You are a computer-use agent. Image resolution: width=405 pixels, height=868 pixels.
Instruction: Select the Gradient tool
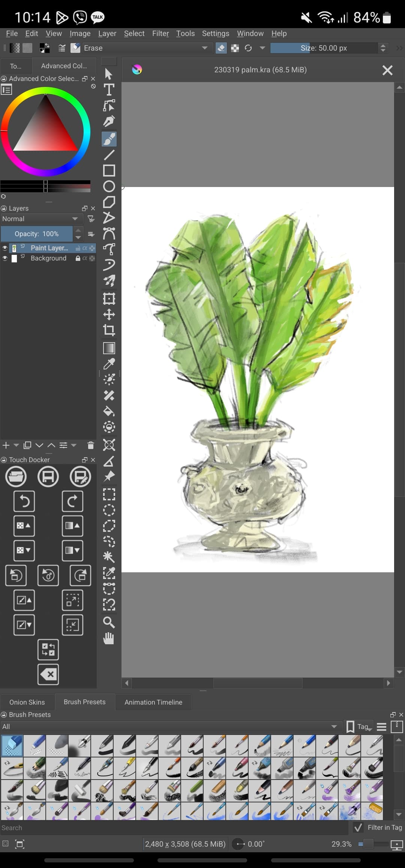pyautogui.click(x=109, y=348)
